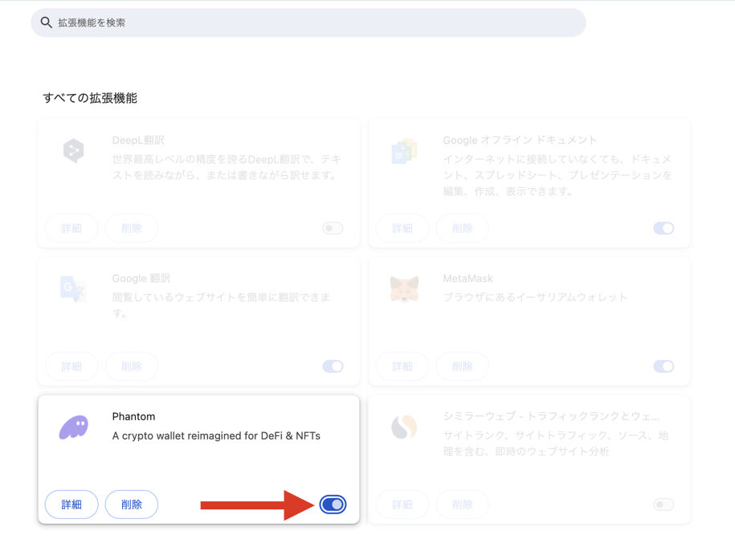Turn off the Phantom extension toggle
735x560 pixels.
pos(333,505)
